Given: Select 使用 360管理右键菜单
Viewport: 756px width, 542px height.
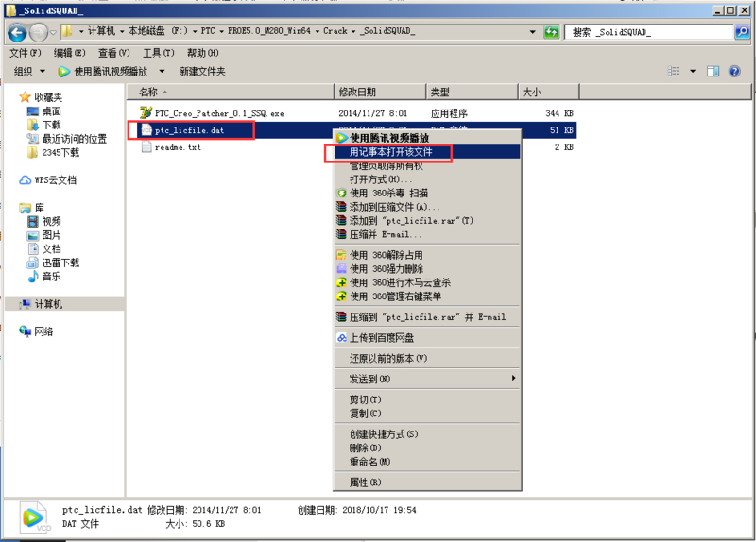Looking at the screenshot, I should point(428,296).
